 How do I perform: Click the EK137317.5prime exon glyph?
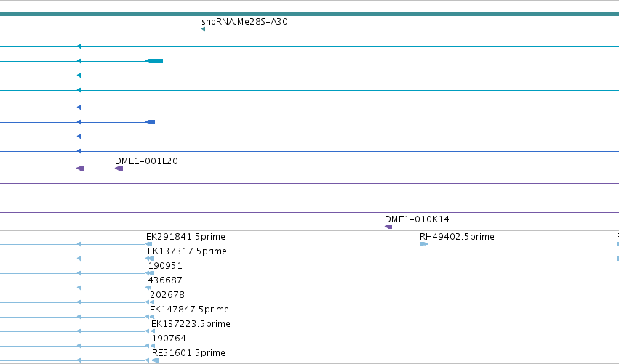150,259
